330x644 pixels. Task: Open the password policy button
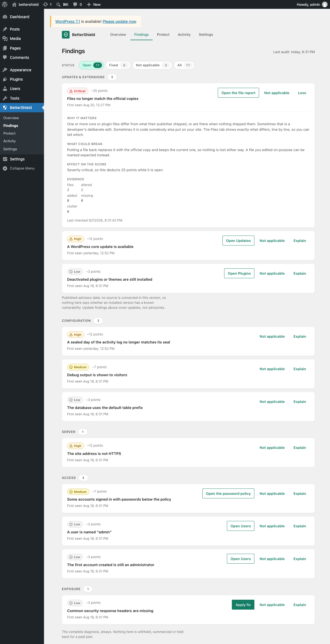coord(228,494)
